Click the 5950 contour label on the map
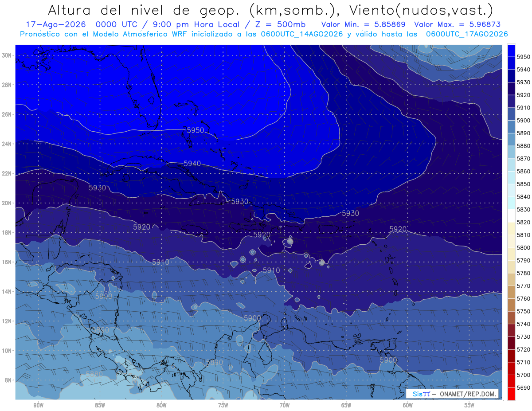The width and height of the screenshot is (532, 411). (x=195, y=130)
